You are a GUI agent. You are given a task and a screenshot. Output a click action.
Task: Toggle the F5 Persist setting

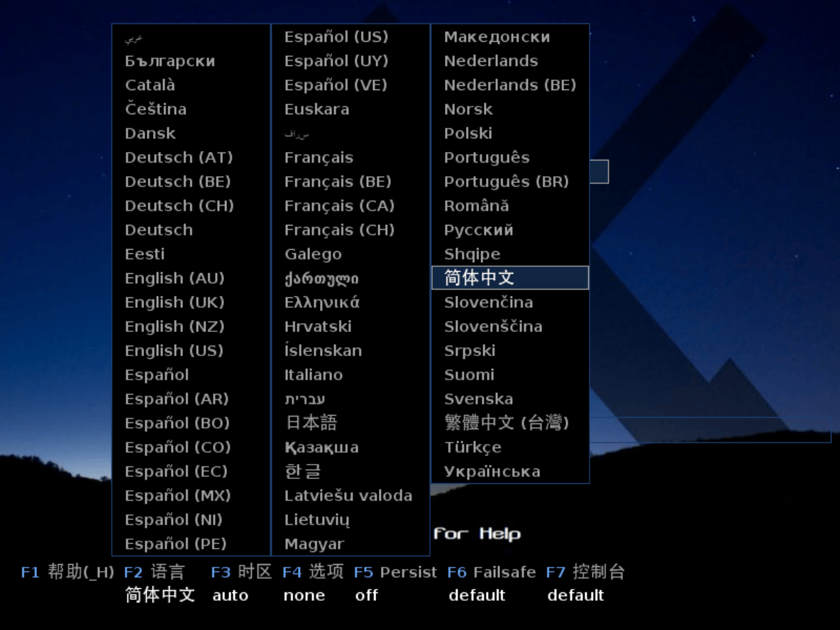point(395,572)
